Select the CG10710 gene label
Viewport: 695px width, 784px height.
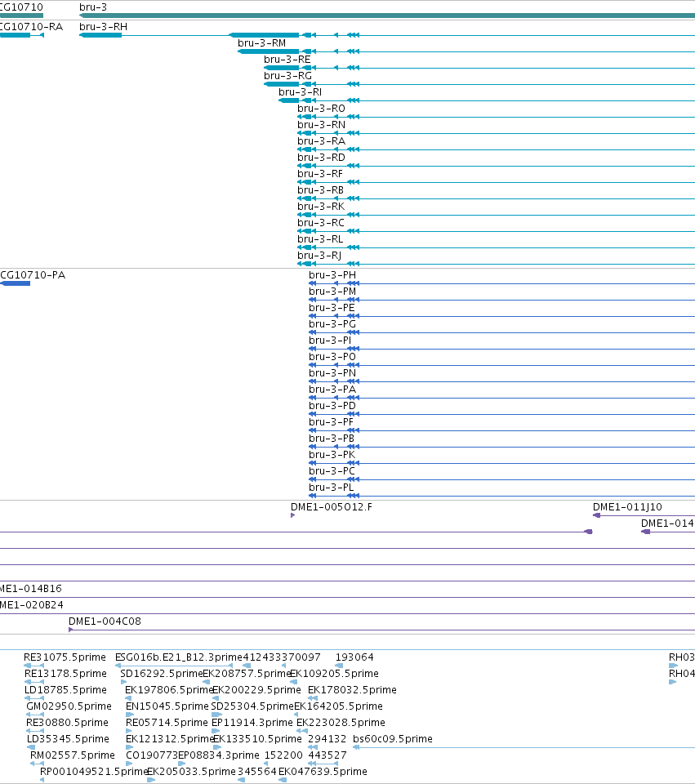tap(21, 7)
